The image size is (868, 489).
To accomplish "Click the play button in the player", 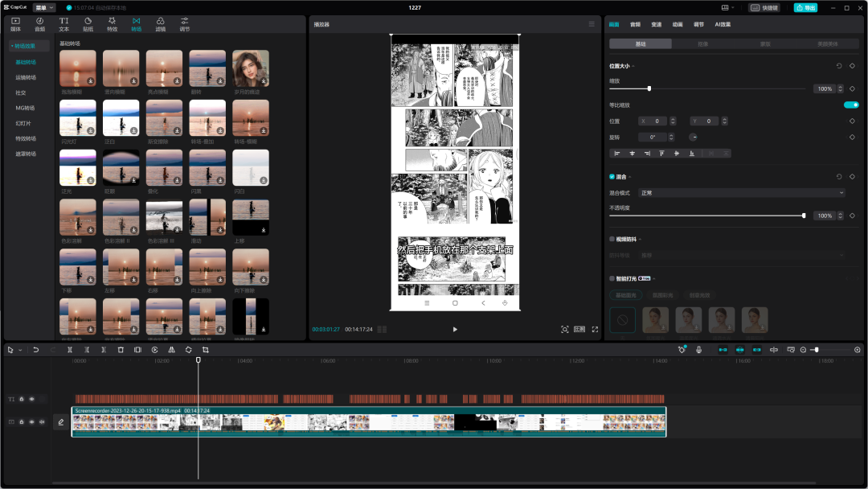I will click(x=455, y=329).
